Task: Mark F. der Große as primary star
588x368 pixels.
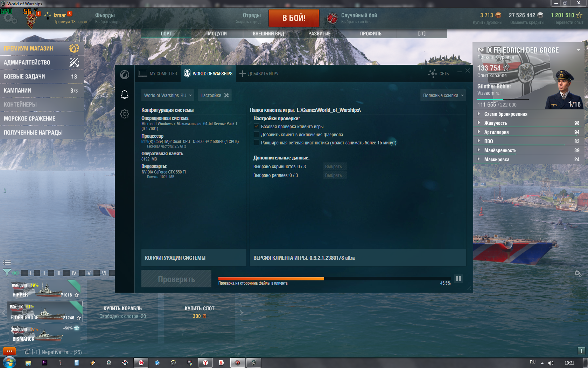Action: coord(79,318)
